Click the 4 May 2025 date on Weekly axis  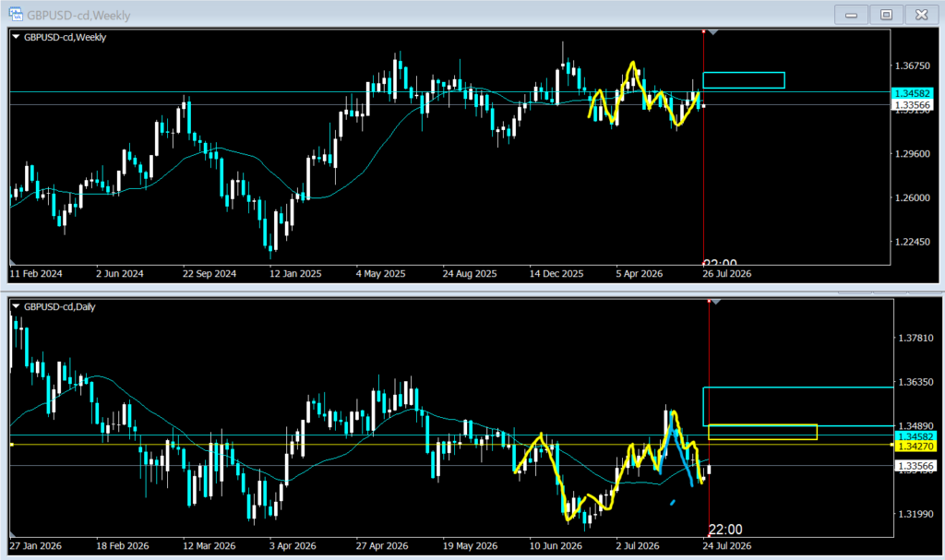point(380,274)
